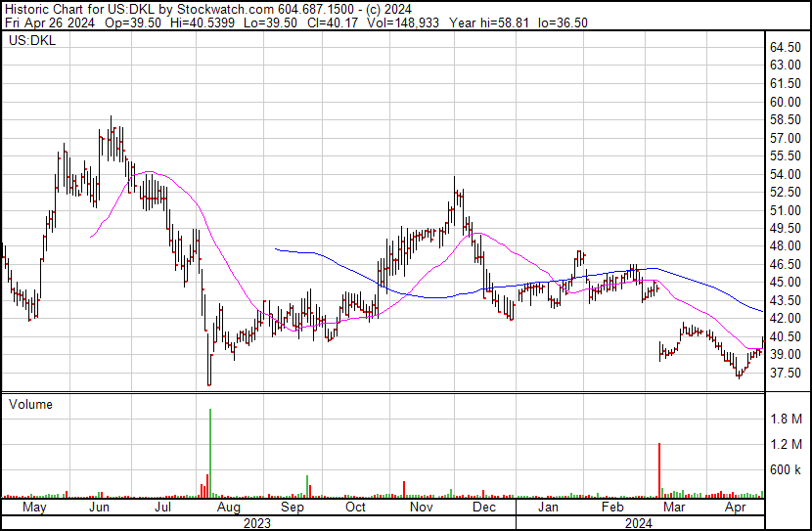Click the tallest green volume bar in late July

(x=210, y=453)
